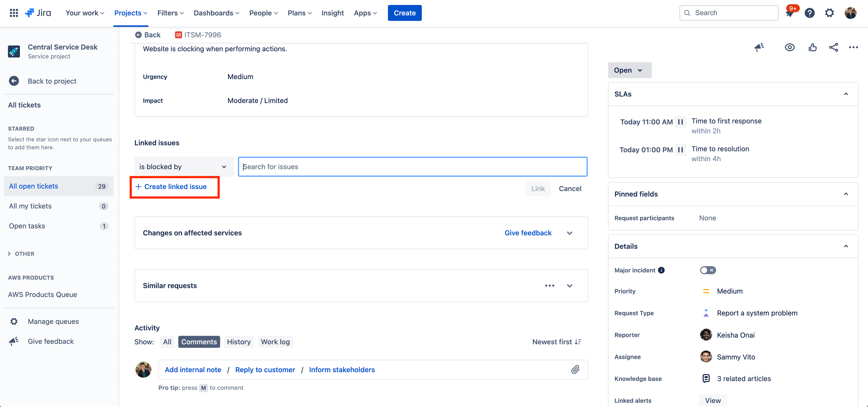Click the share icon on the toolbar

[x=833, y=47]
